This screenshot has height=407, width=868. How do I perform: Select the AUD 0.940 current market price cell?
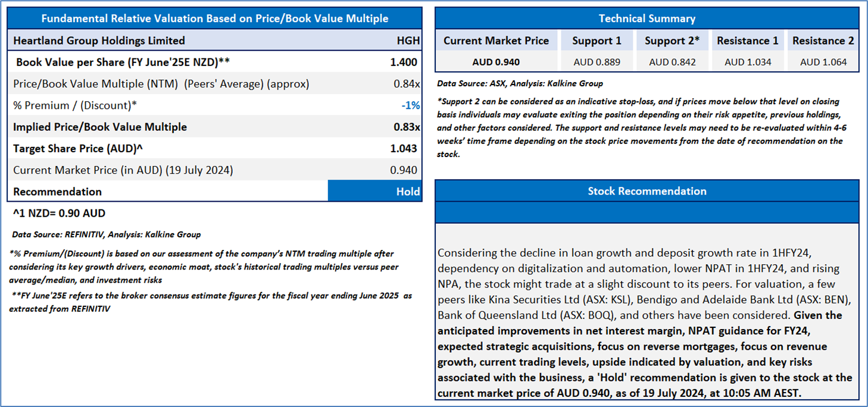(x=496, y=62)
